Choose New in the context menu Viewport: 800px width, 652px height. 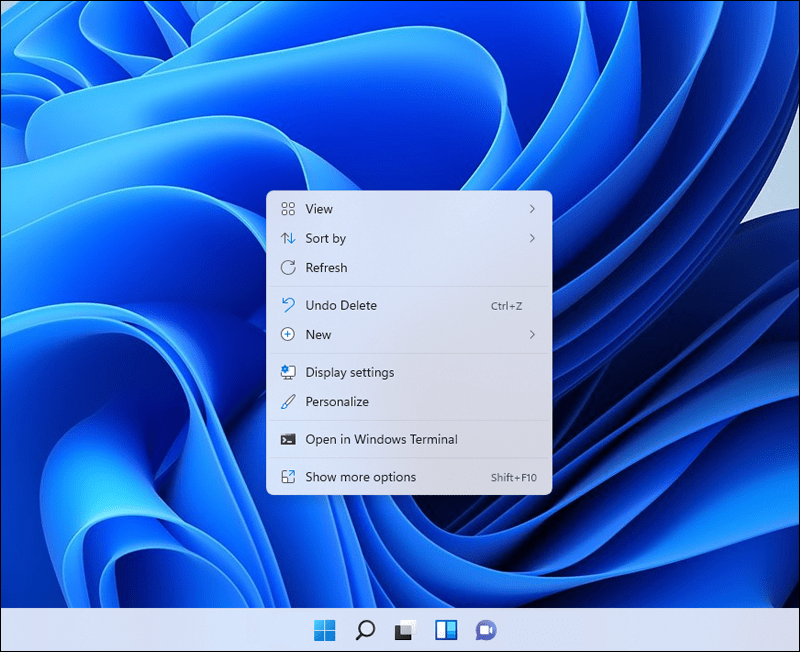point(409,334)
